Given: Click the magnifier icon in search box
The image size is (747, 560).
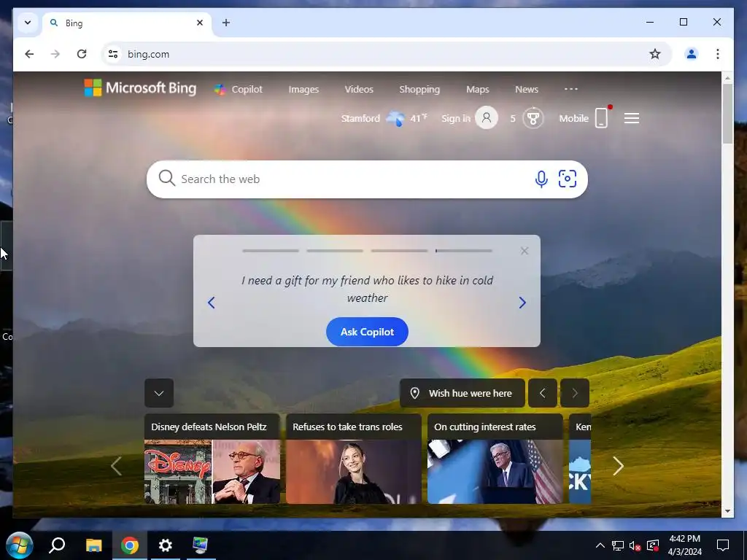Looking at the screenshot, I should (x=167, y=178).
